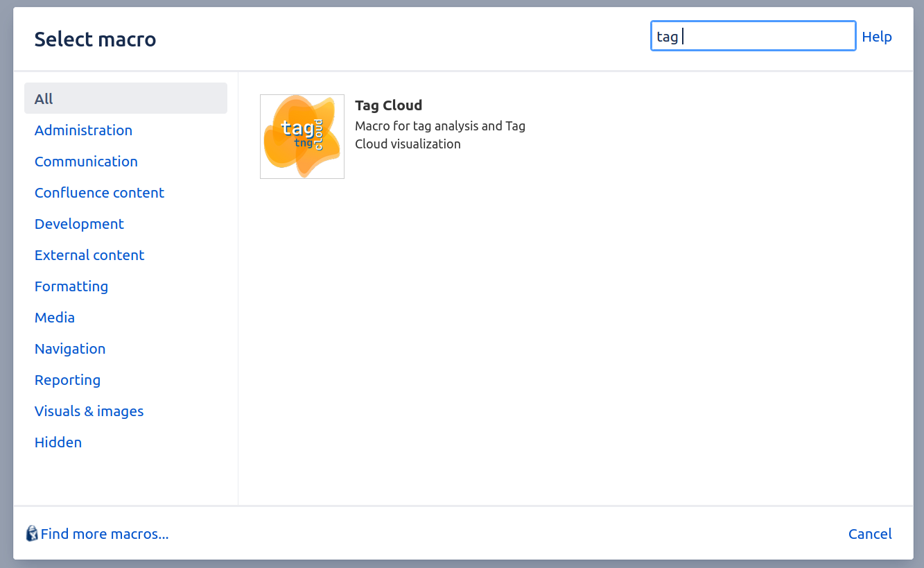Image resolution: width=924 pixels, height=568 pixels.
Task: Open the Media category
Action: point(55,317)
